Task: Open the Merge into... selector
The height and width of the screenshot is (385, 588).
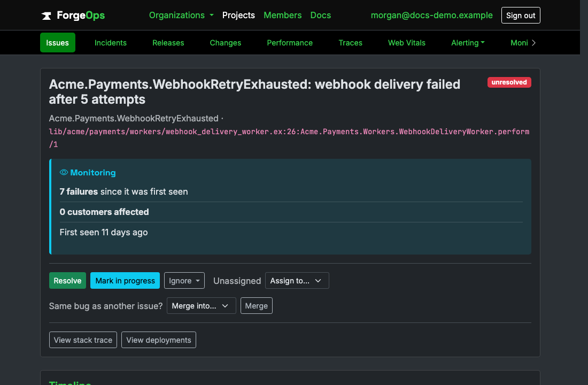Action: tap(201, 306)
